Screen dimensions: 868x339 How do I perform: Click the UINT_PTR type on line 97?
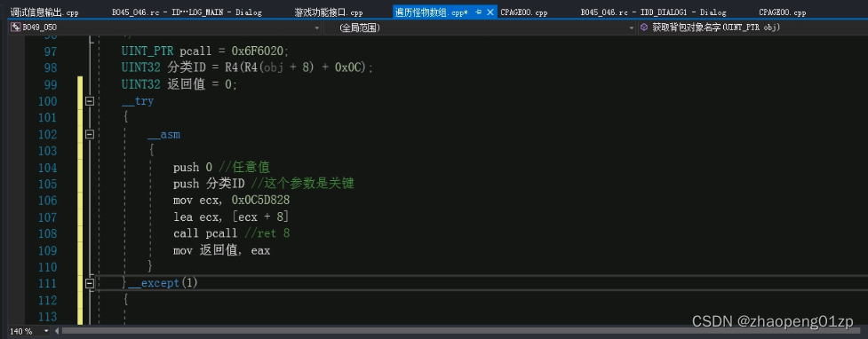click(147, 51)
